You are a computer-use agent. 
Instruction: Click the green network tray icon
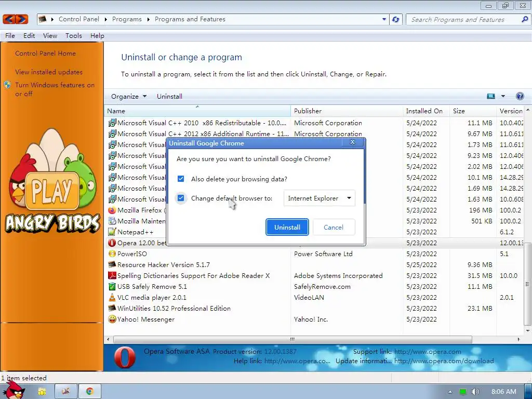463,392
